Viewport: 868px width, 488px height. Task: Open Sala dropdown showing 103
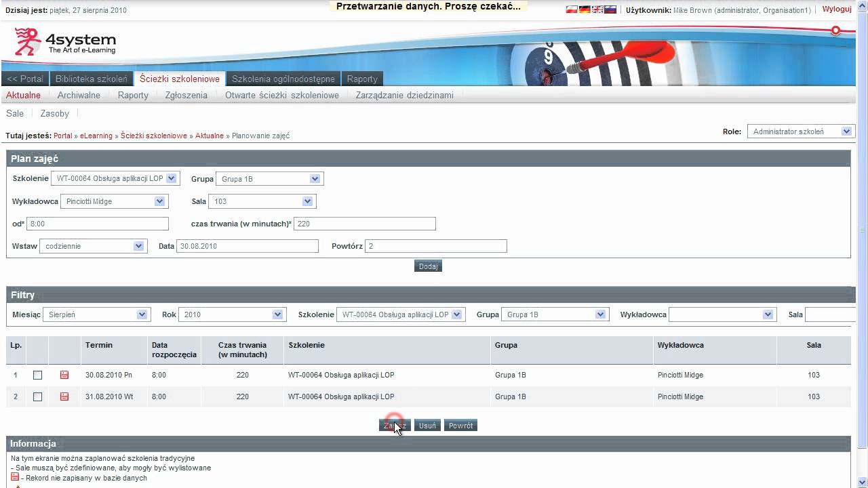coord(262,201)
